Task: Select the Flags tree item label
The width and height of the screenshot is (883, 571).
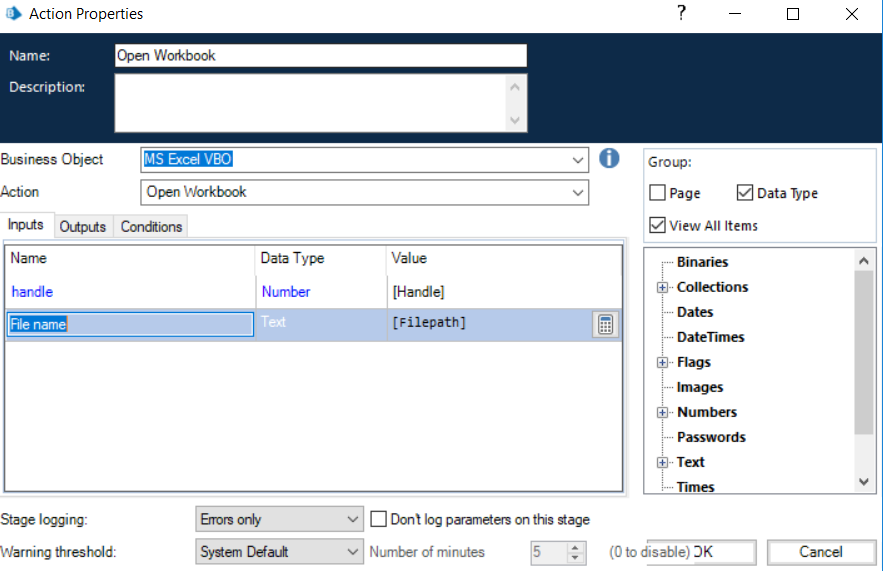Action: 694,362
